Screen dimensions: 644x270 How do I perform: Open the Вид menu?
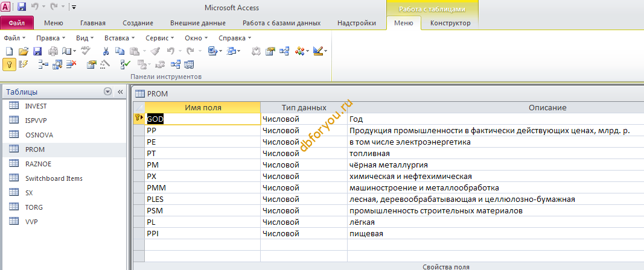point(85,38)
